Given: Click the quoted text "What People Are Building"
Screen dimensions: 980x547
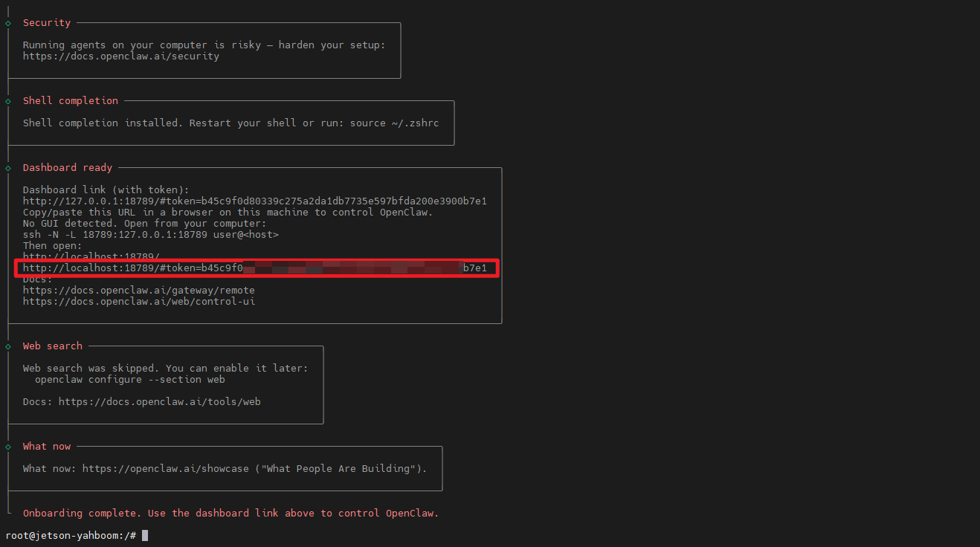Looking at the screenshot, I should [338, 469].
